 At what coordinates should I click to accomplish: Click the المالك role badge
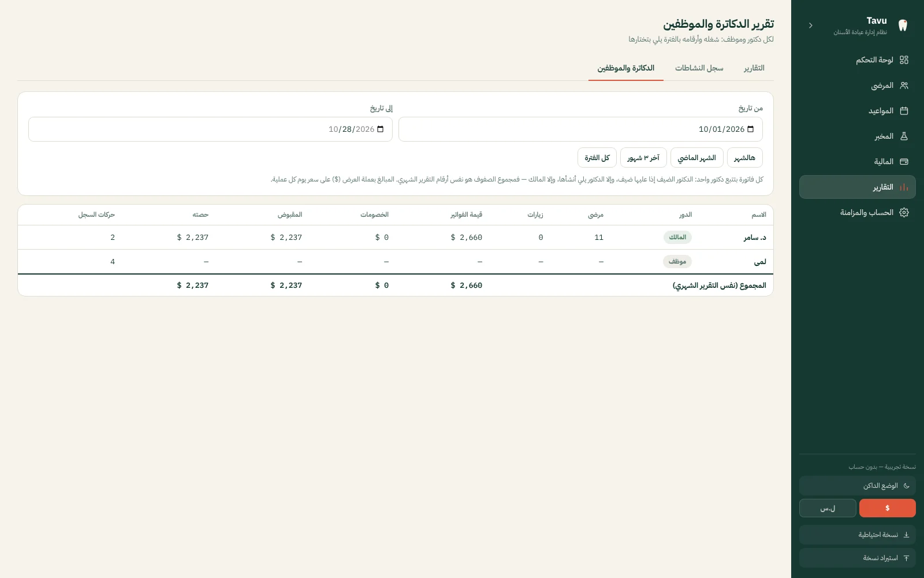click(x=677, y=238)
